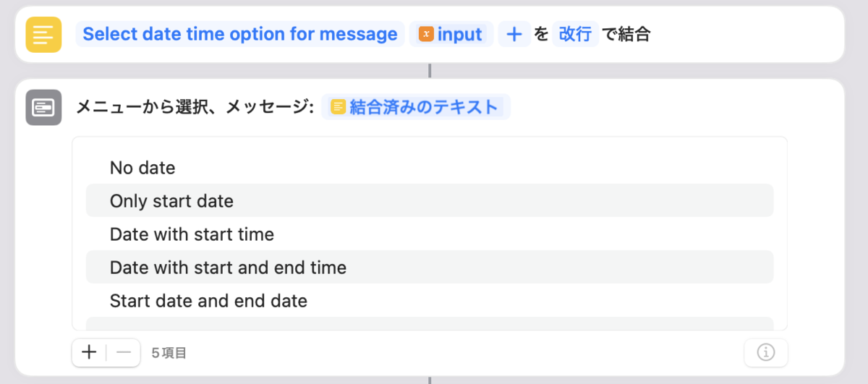Select 'Date with start time' row
The height and width of the screenshot is (384, 868).
[x=430, y=234]
